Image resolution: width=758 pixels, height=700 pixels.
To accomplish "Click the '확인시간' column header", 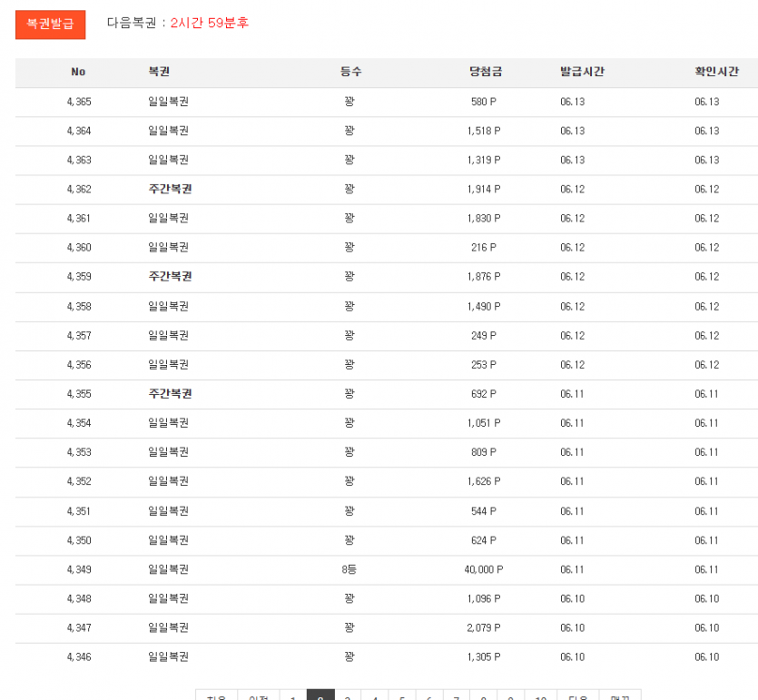I will click(x=716, y=72).
